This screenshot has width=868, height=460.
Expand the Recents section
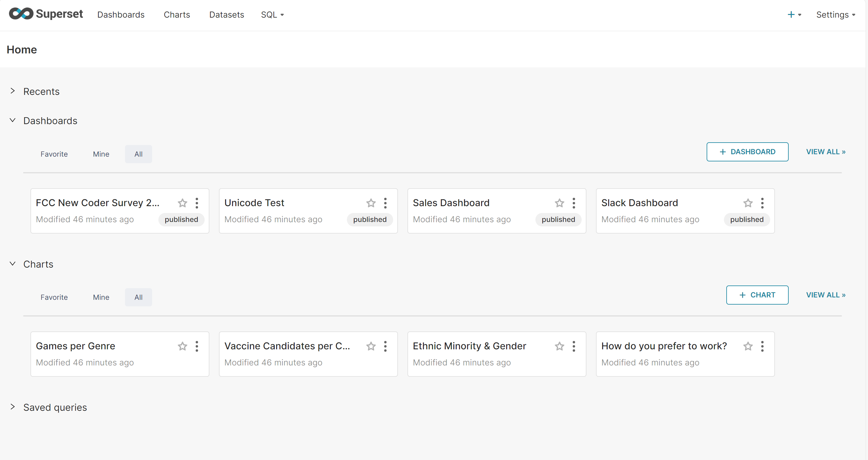pos(13,91)
